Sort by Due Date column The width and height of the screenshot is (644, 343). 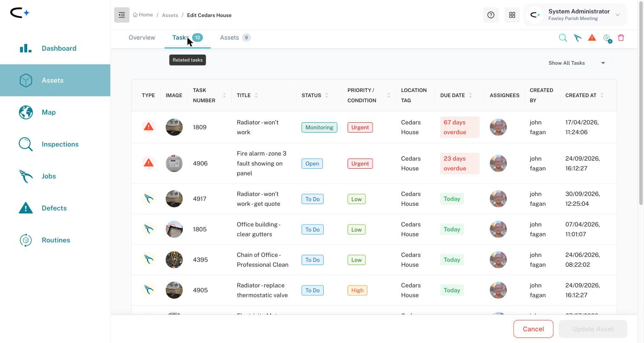(x=470, y=95)
